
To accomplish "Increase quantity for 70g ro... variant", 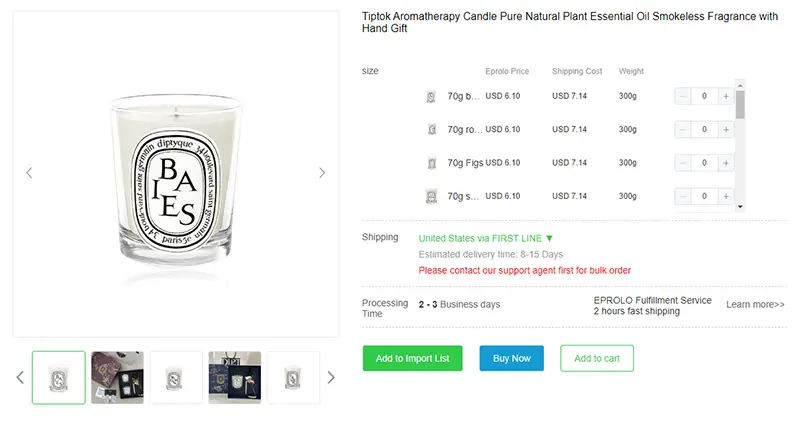I will coord(726,130).
